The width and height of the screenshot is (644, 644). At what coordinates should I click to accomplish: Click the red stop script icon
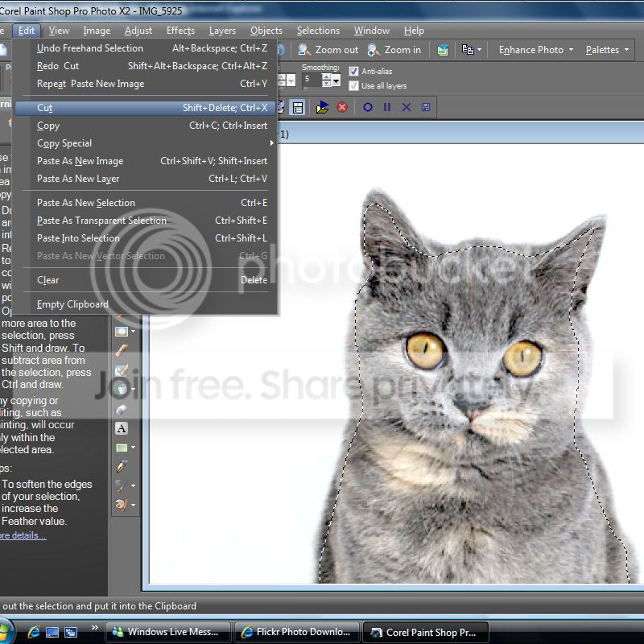click(x=342, y=107)
